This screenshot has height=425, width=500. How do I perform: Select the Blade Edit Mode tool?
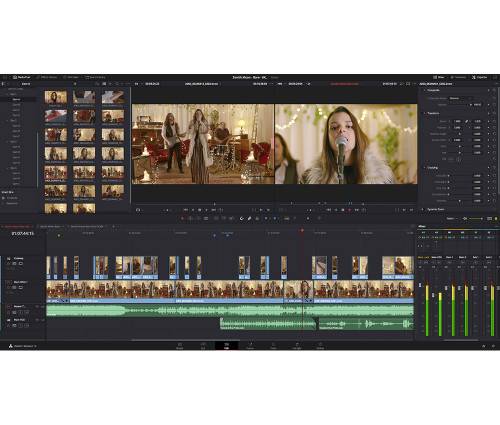pos(206,219)
